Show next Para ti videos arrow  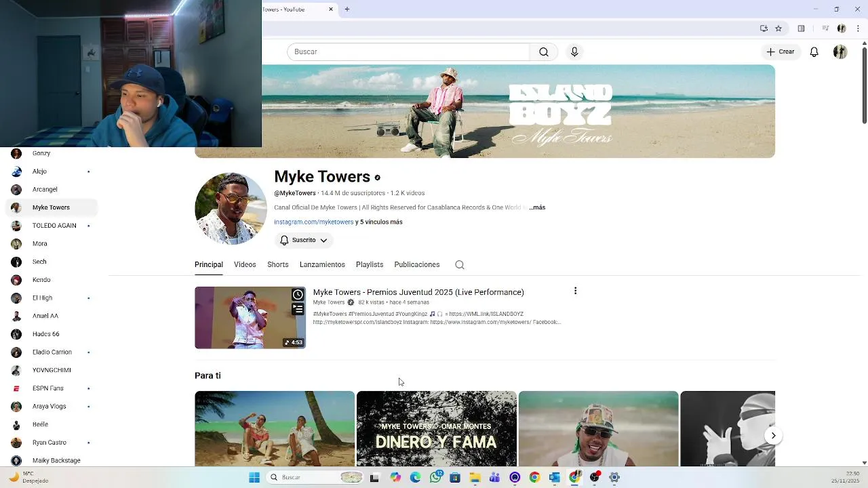click(x=773, y=436)
